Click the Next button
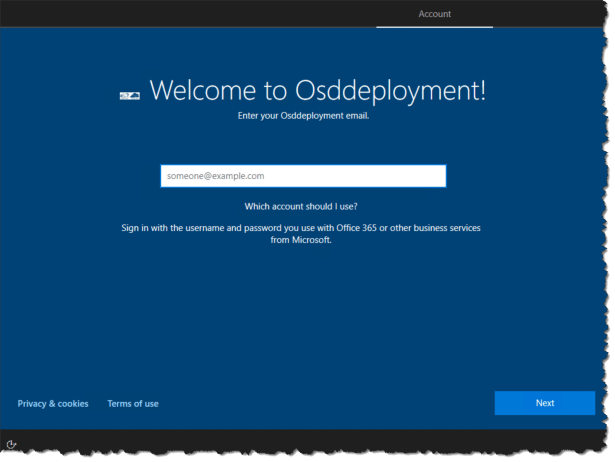Screen dimensions: 615x462 pyautogui.click(x=545, y=403)
